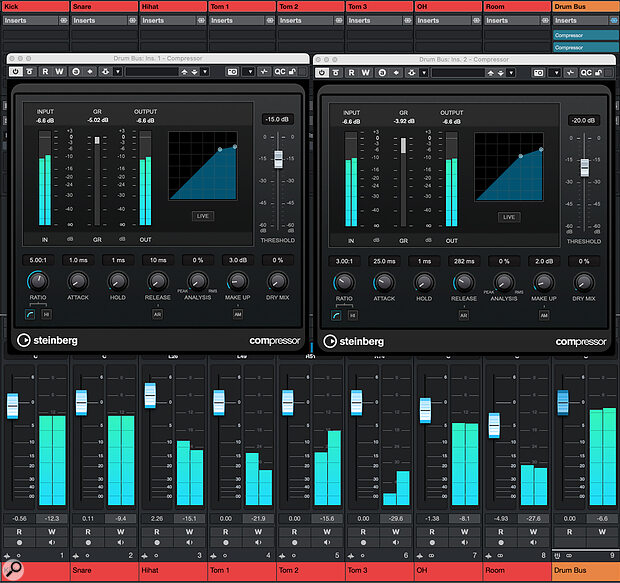620x583 pixels.
Task: Load previous preset in Ins. 1 Compressor
Action: pyautogui.click(x=184, y=72)
